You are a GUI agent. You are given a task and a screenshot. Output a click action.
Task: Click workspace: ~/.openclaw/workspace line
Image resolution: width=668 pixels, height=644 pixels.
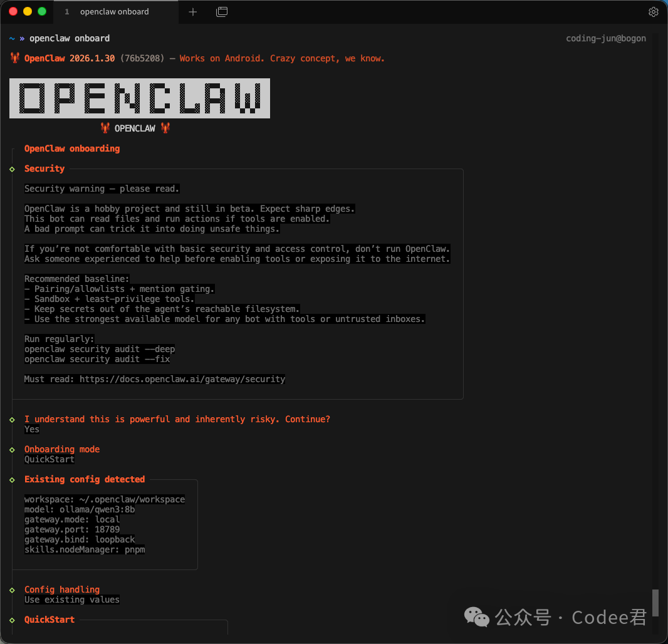click(x=105, y=499)
